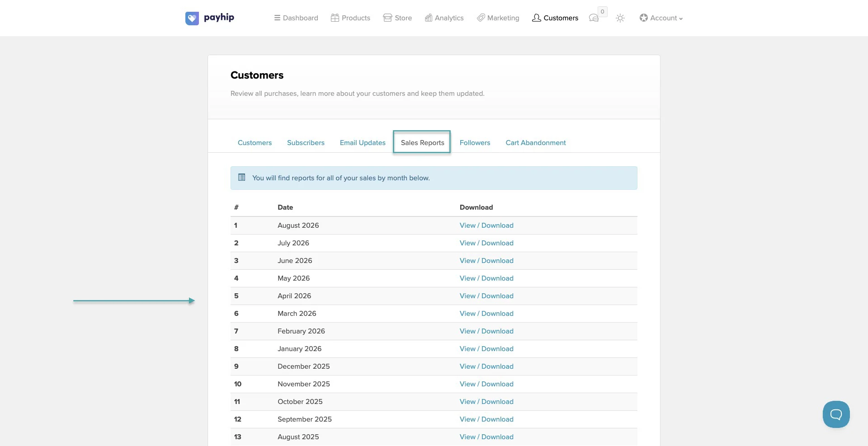Click the 'Download' column header
This screenshot has width=868, height=446.
(476, 207)
